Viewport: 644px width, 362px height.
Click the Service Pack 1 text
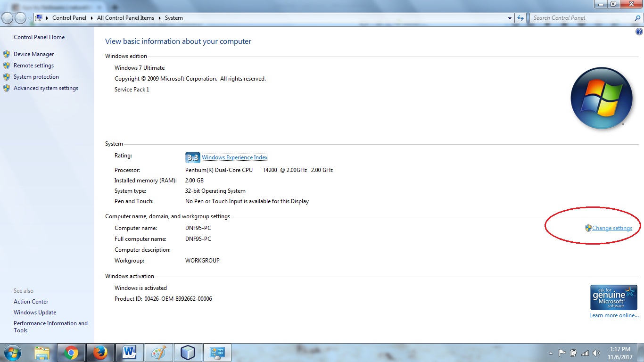pos(132,90)
